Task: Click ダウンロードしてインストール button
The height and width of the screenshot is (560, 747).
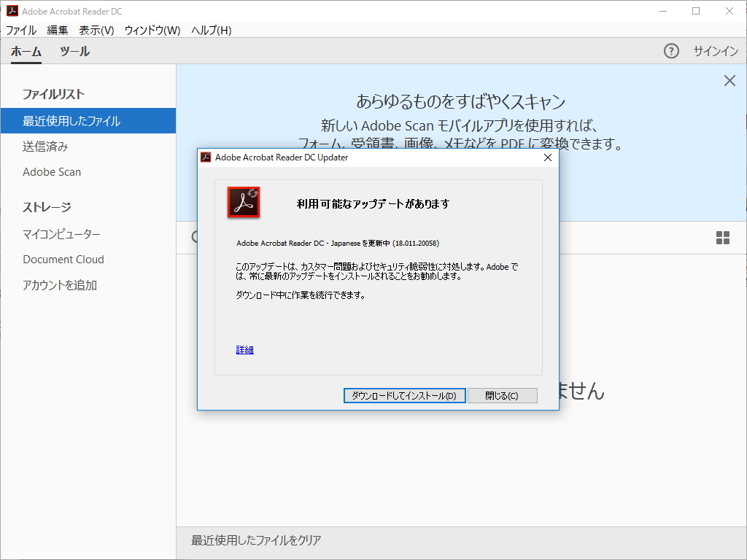Action: (404, 395)
